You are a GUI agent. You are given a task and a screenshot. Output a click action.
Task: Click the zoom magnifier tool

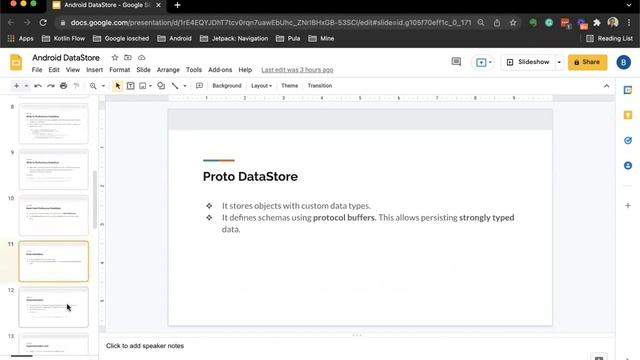point(93,86)
